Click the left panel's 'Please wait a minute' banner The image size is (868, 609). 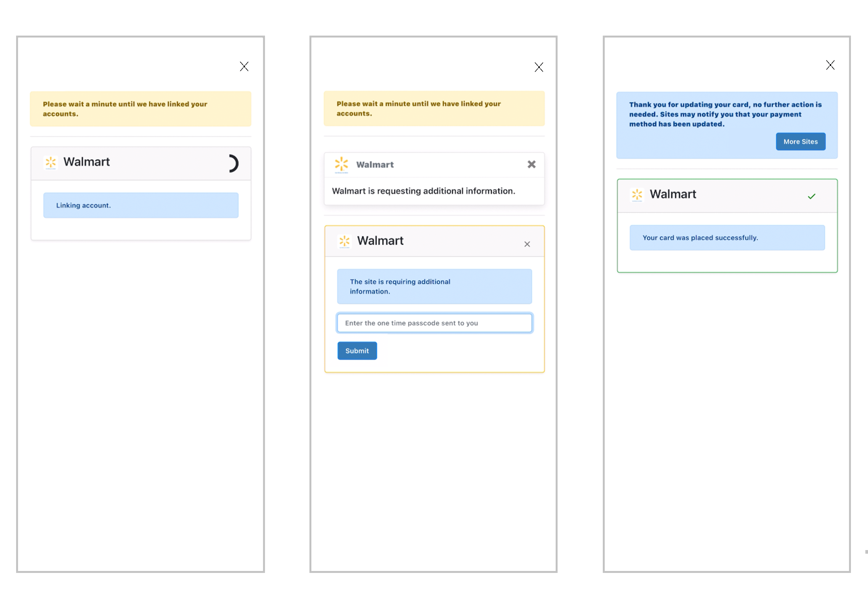(x=141, y=109)
